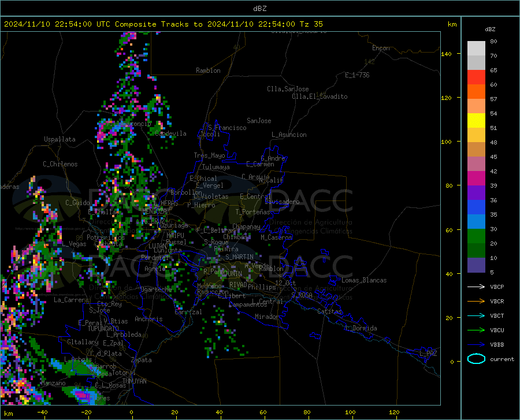The image size is (520, 420).
Task: Click the orange VBCR arrow in legend
Action: click(x=476, y=302)
